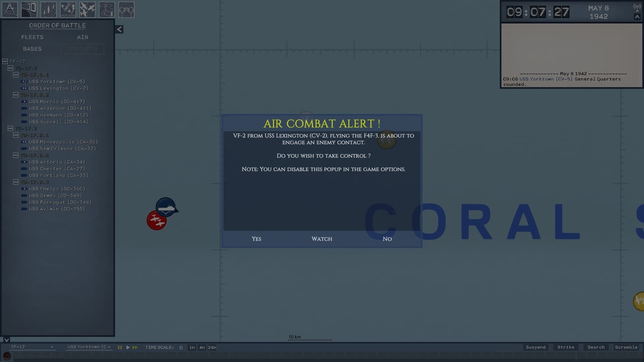Collapse the TU-17.5.1 unit
Viewport: 644px width, 362px height.
point(16,75)
